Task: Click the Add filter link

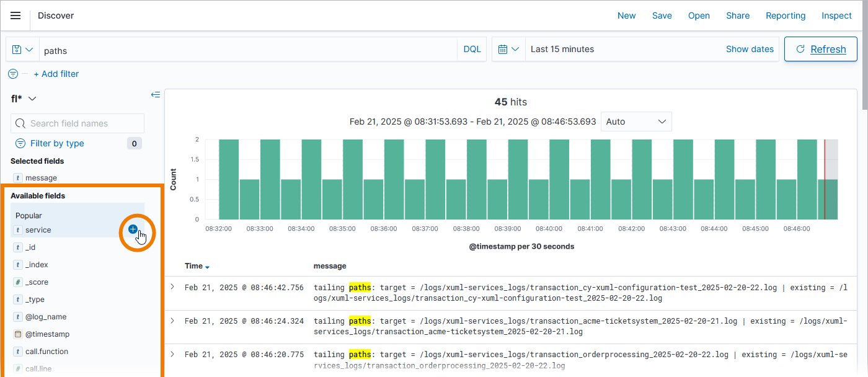Action: 56,74
